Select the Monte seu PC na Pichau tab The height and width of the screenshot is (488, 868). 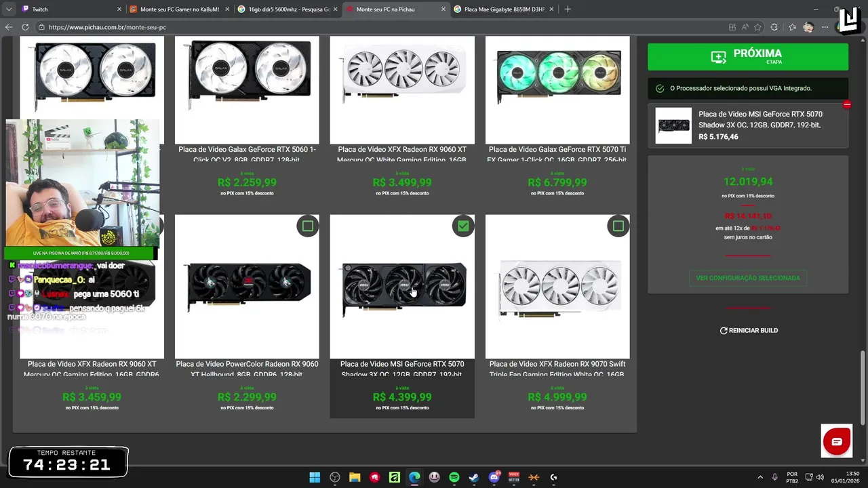(395, 9)
